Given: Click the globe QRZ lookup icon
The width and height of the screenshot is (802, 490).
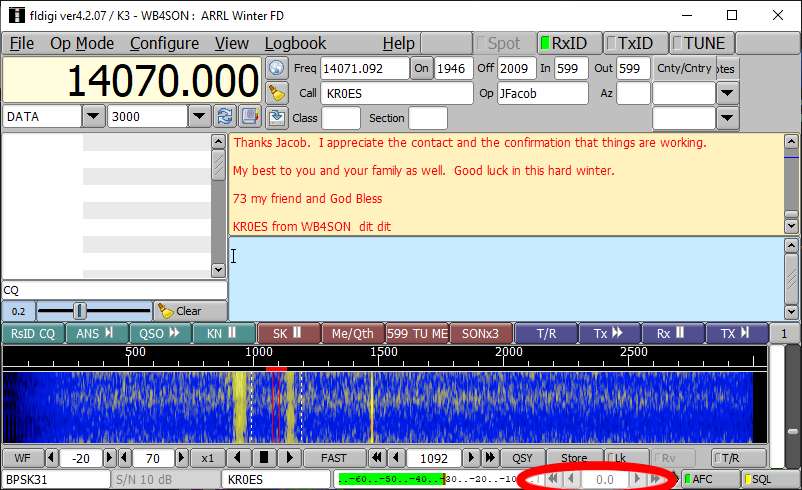Looking at the screenshot, I should click(x=277, y=68).
